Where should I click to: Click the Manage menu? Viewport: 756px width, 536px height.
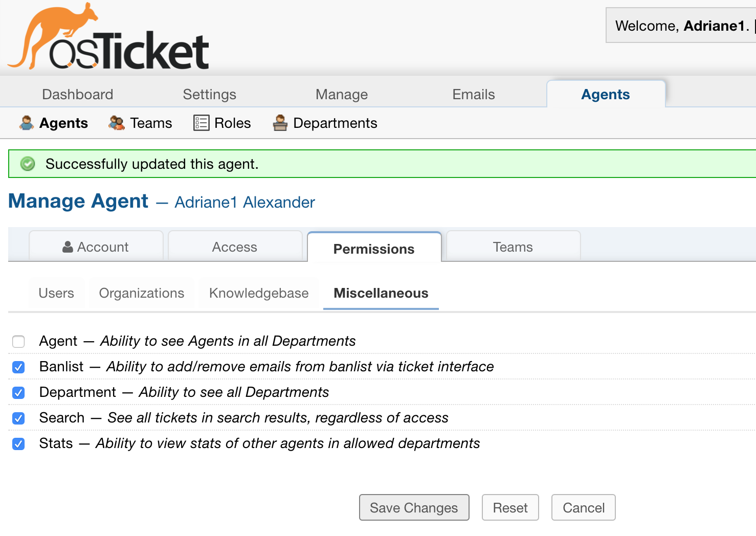(x=341, y=94)
